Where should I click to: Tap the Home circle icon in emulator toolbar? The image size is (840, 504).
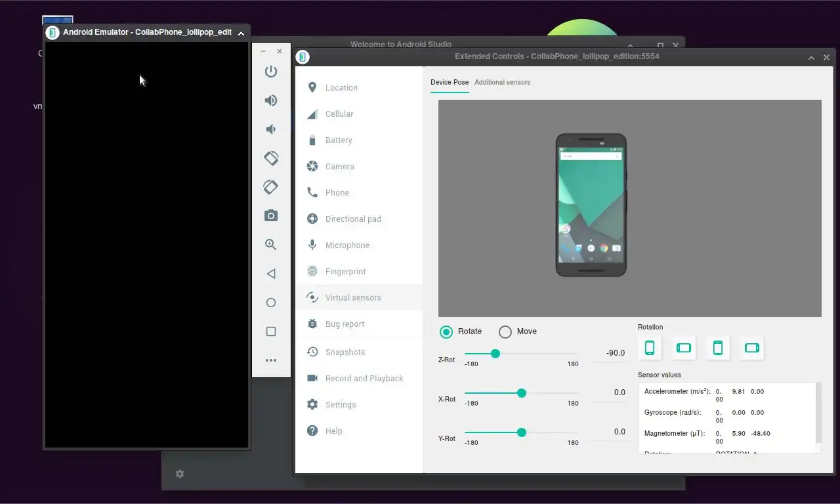click(x=271, y=303)
